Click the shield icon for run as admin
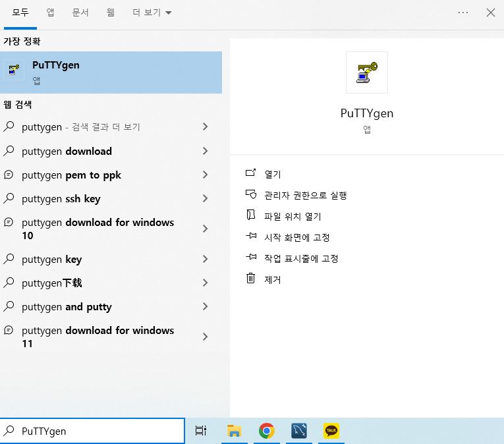The height and width of the screenshot is (444, 504). (251, 194)
